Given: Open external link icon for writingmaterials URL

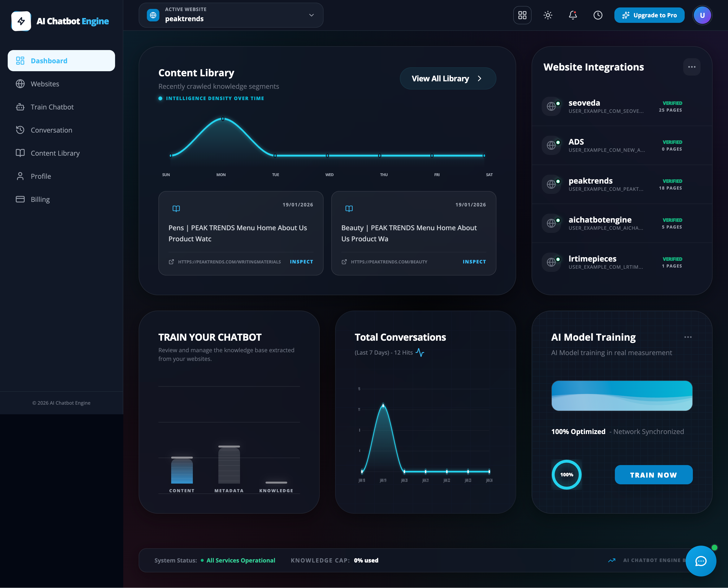Looking at the screenshot, I should point(171,262).
